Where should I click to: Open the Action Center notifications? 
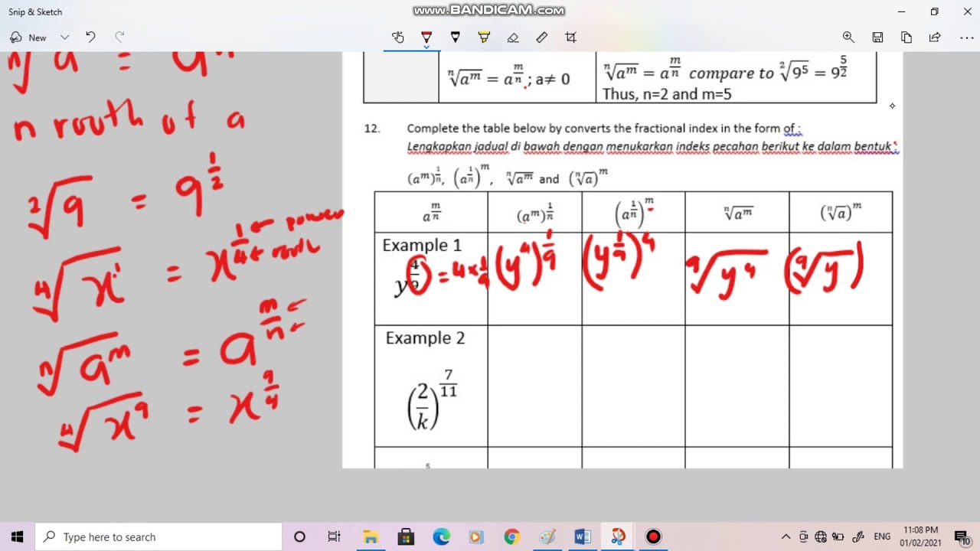(x=962, y=536)
